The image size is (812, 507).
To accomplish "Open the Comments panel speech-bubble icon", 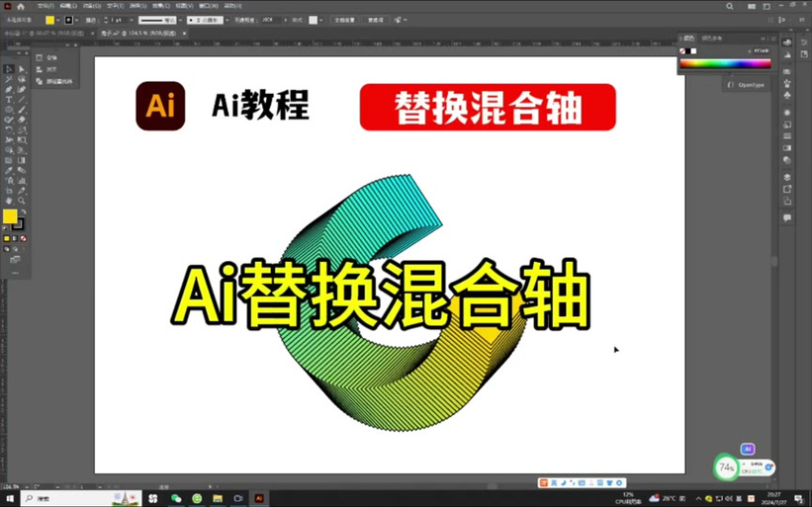I will click(x=787, y=217).
